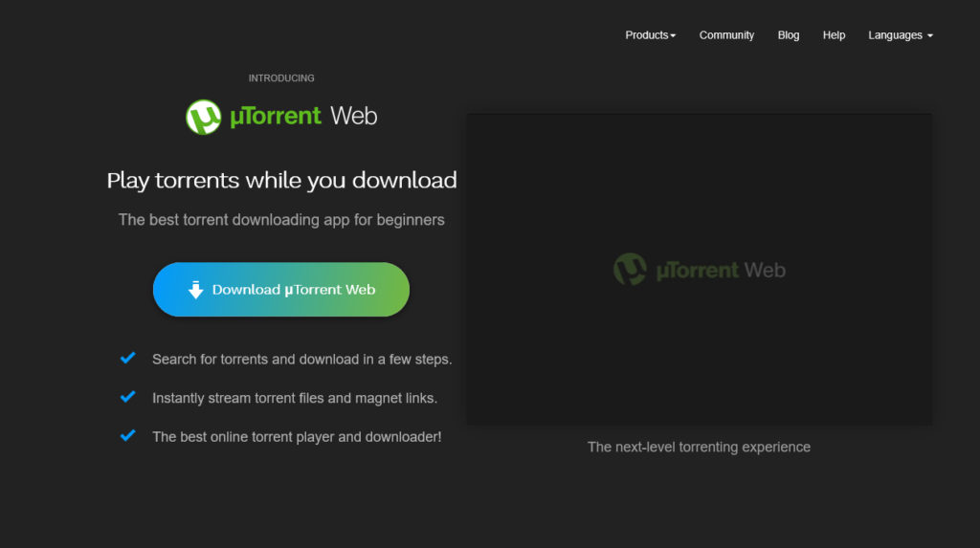
Task: Click the "INTRODUCING" label
Action: [281, 78]
